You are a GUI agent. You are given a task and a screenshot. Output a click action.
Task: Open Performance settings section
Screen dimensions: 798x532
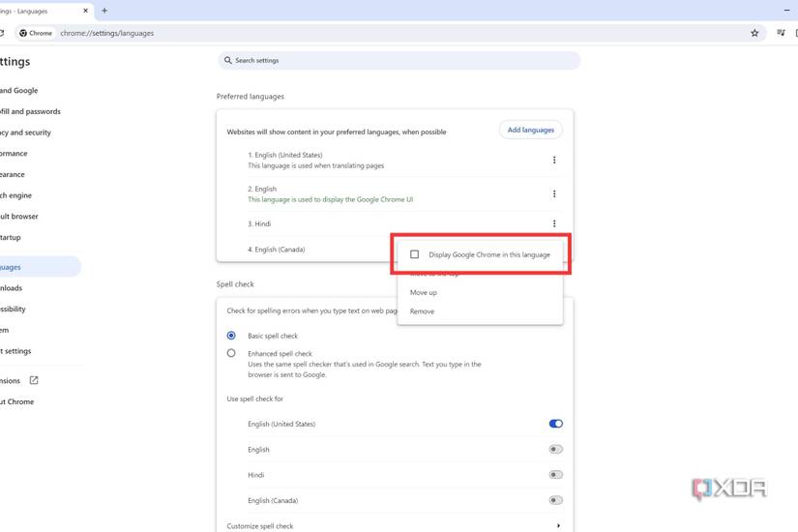click(x=14, y=153)
